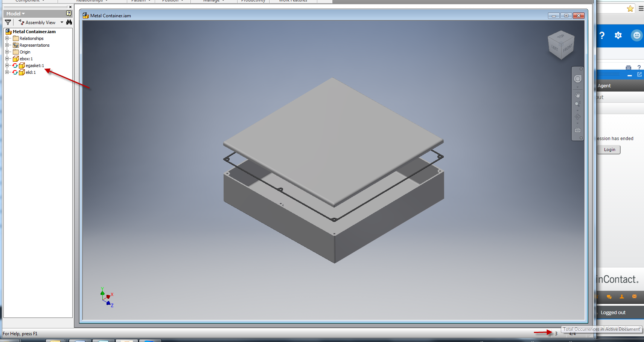Click the Login button
Image resolution: width=644 pixels, height=342 pixels.
pos(609,150)
